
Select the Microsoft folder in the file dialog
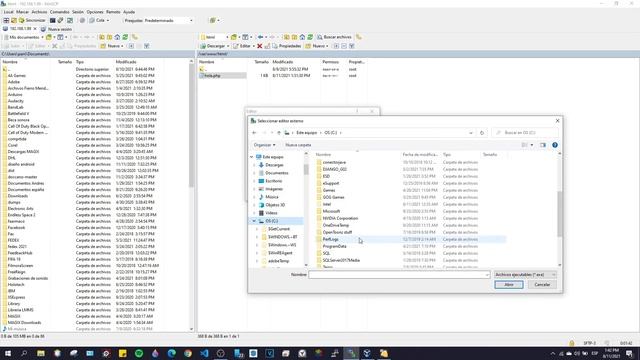coord(331,211)
